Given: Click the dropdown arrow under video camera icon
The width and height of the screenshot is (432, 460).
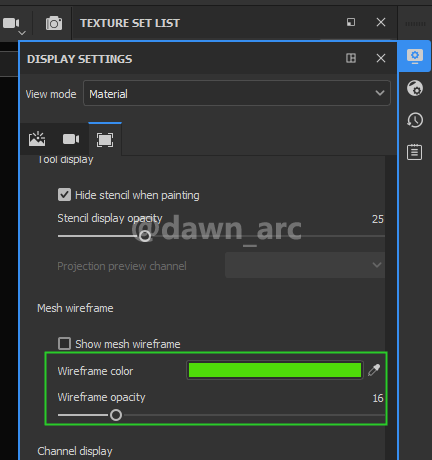Looking at the screenshot, I should tap(22, 33).
